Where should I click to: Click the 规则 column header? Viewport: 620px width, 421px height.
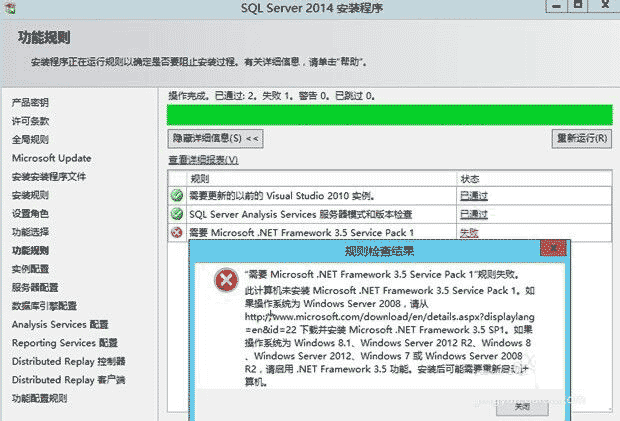[200, 178]
